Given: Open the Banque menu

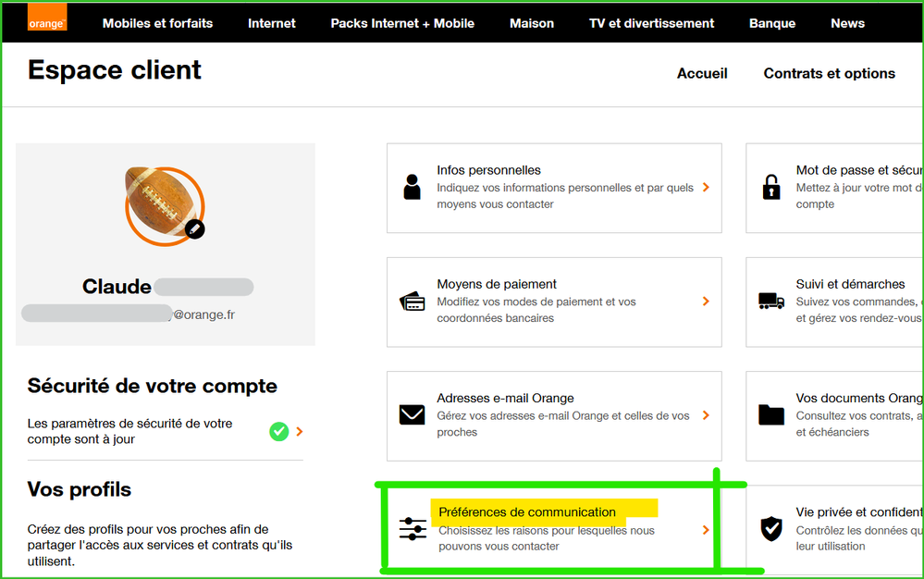Looking at the screenshot, I should pyautogui.click(x=772, y=23).
